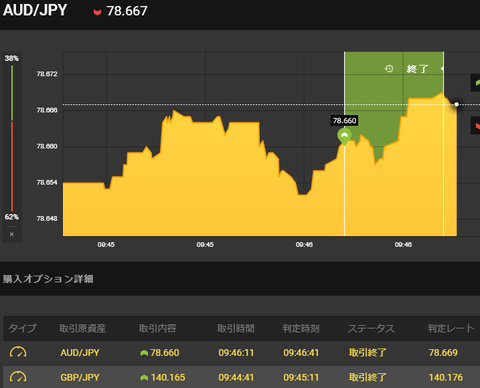Click the 終了 label on the chart
Image resolution: width=480 pixels, height=388 pixels.
point(417,69)
